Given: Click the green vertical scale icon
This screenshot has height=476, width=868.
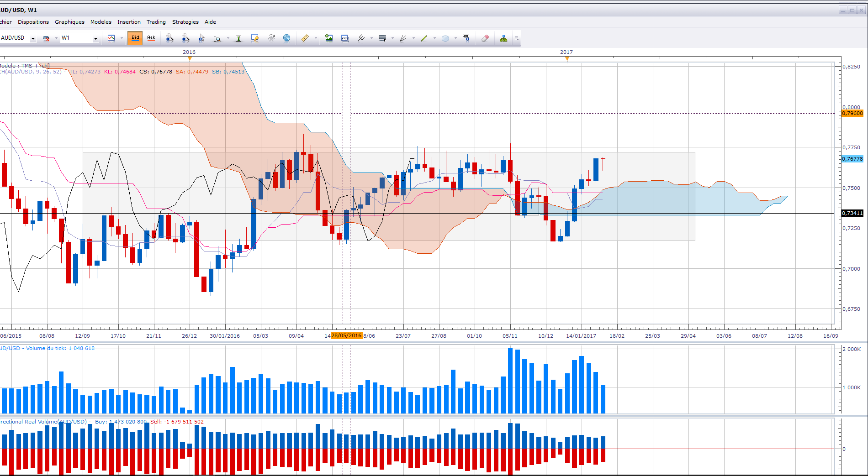Looking at the screenshot, I should (238, 38).
